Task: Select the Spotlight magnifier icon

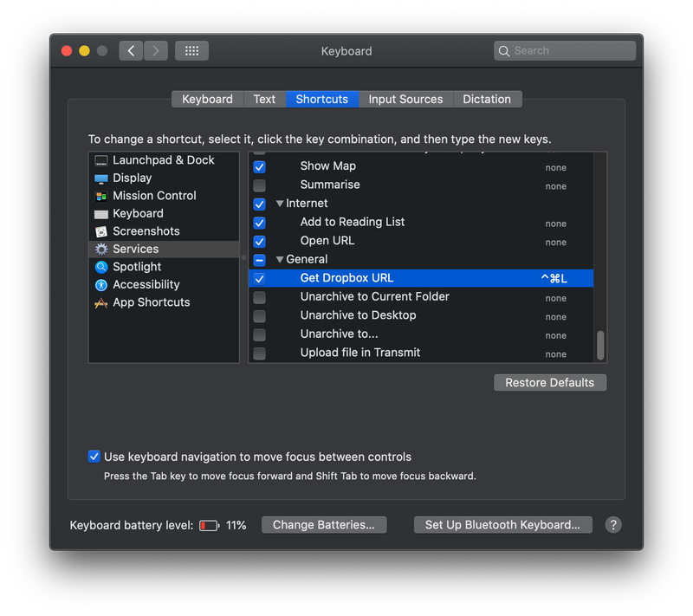Action: pos(101,267)
